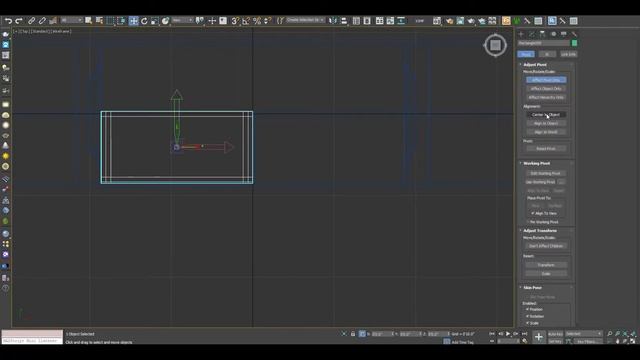Click the Select and Place tool

click(165, 21)
